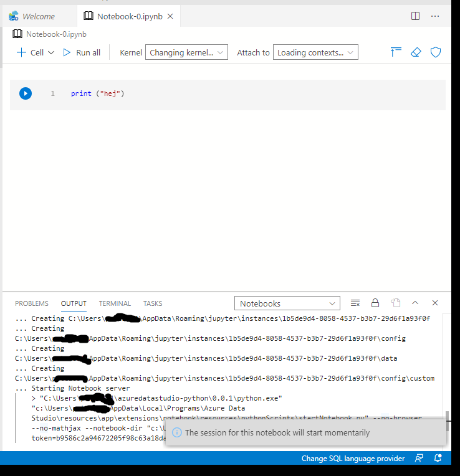Open the PROBLEMS panel tab
The height and width of the screenshot is (476, 460).
pos(32,303)
